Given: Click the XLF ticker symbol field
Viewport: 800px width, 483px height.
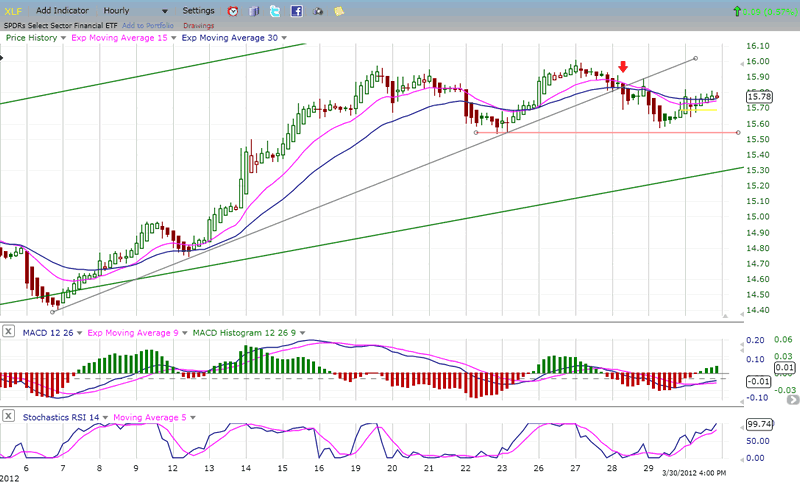Looking at the screenshot, I should point(15,10).
